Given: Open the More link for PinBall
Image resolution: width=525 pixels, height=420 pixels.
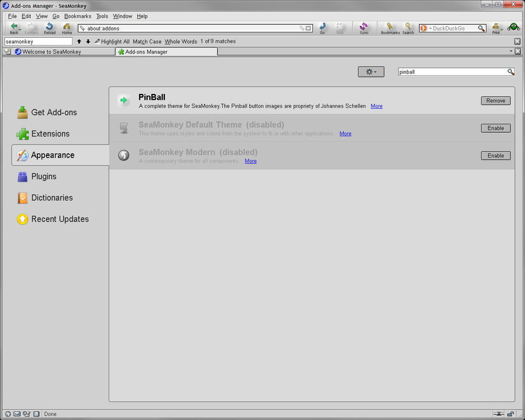Looking at the screenshot, I should click(376, 106).
